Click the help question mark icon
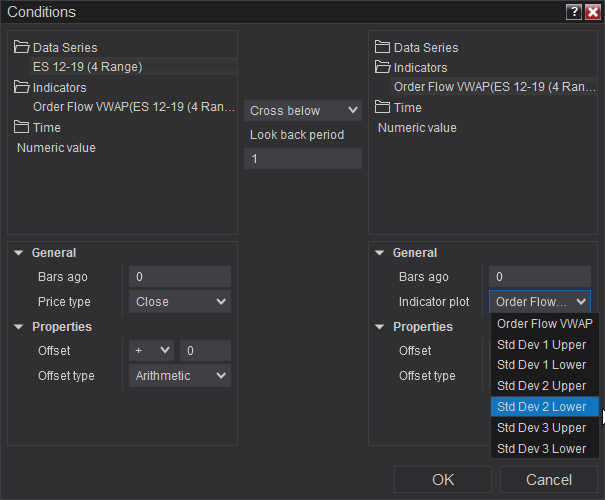Image resolution: width=605 pixels, height=500 pixels. tap(573, 12)
